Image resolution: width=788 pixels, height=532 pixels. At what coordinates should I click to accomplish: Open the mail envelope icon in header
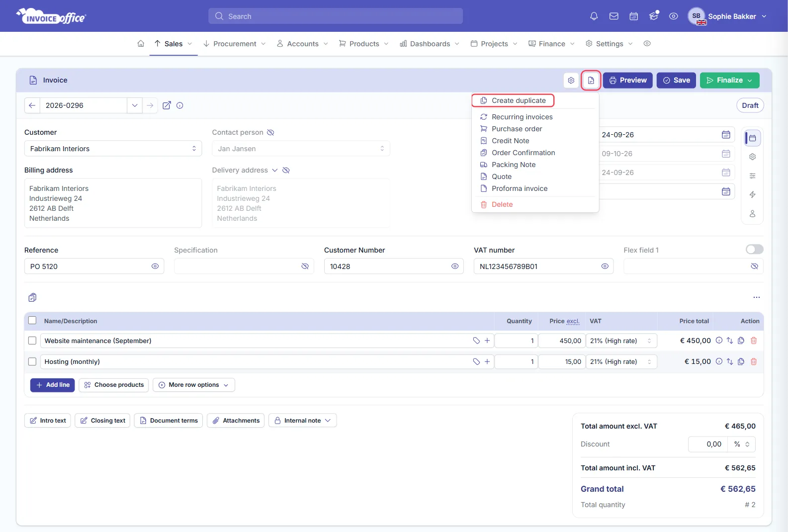(x=614, y=16)
